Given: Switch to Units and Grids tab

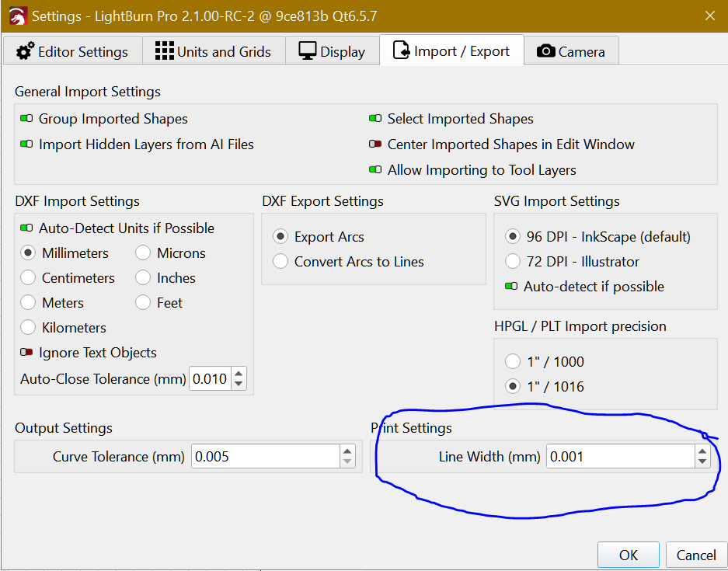Looking at the screenshot, I should (213, 52).
